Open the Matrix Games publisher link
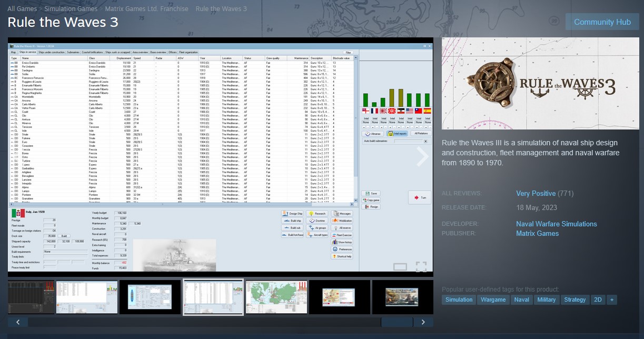 click(x=537, y=233)
